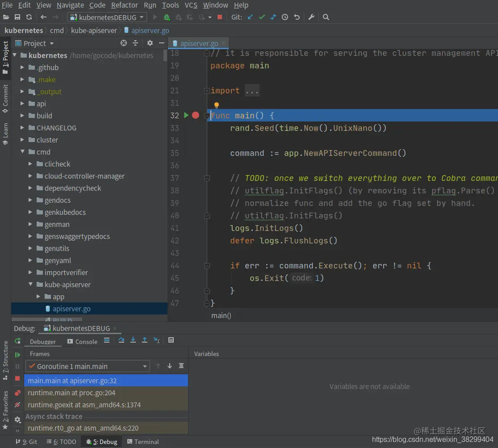Stop the debug session with the red square

coord(17,378)
